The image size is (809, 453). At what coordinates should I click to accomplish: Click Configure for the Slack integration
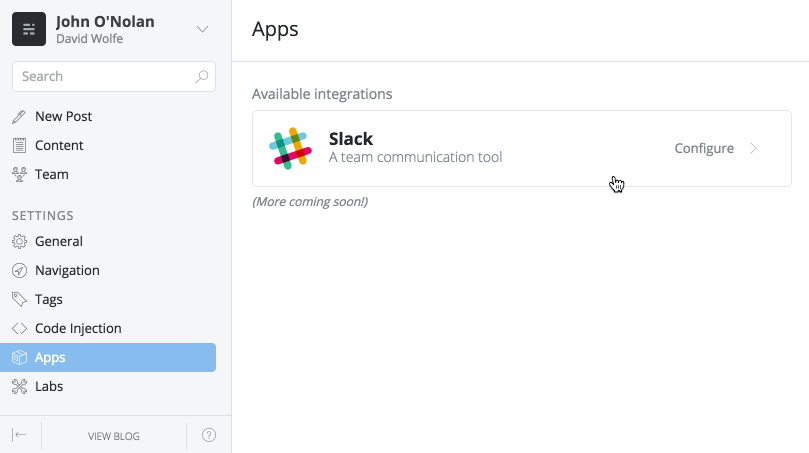point(704,148)
